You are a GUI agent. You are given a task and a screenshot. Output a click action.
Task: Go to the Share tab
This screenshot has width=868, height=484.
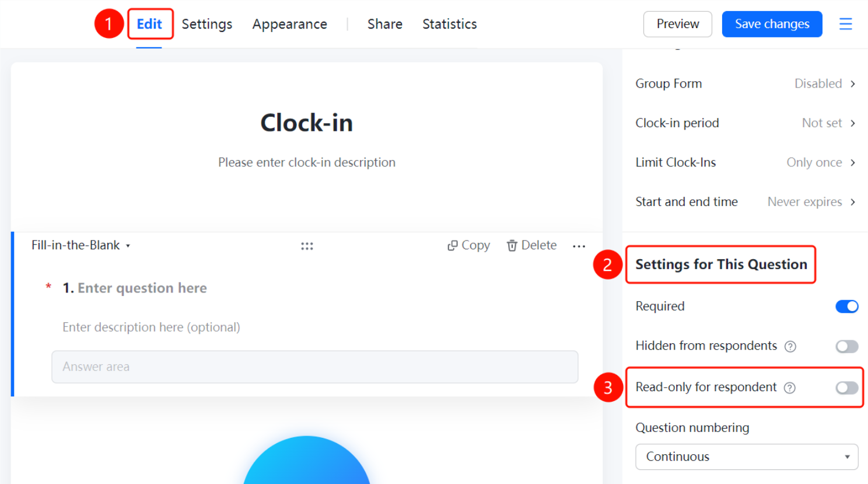[x=385, y=24]
